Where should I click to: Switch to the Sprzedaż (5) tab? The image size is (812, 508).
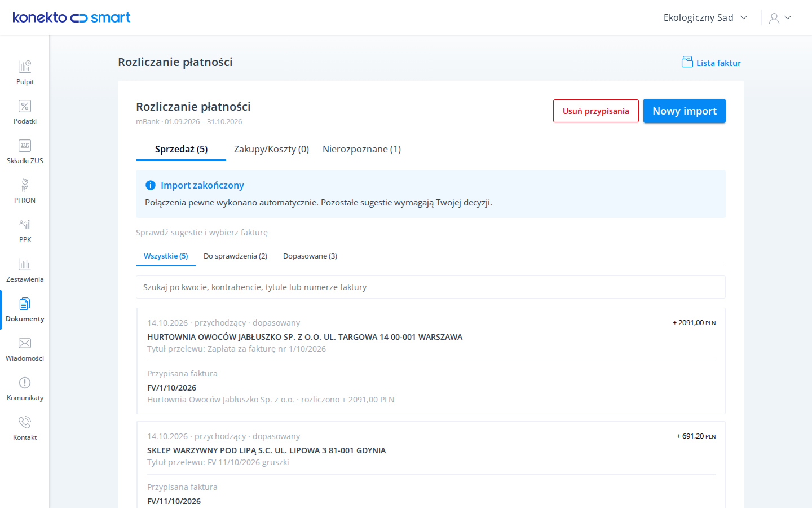[181, 149]
